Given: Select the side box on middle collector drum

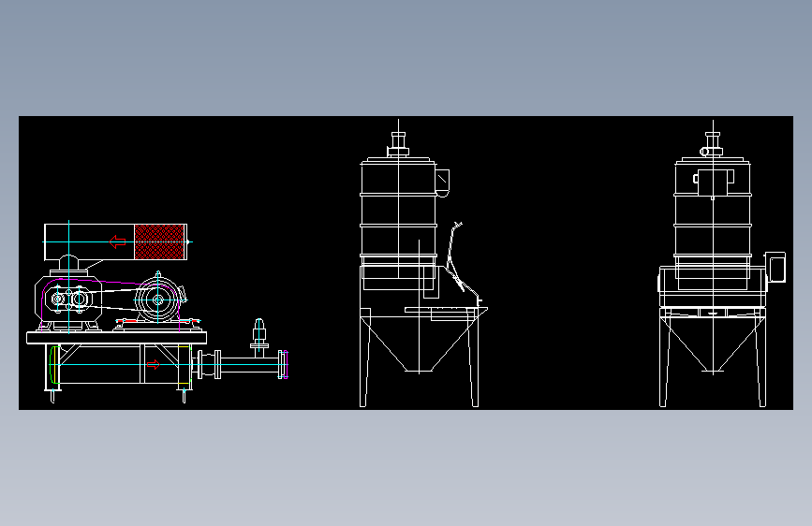Looking at the screenshot, I should [442, 183].
